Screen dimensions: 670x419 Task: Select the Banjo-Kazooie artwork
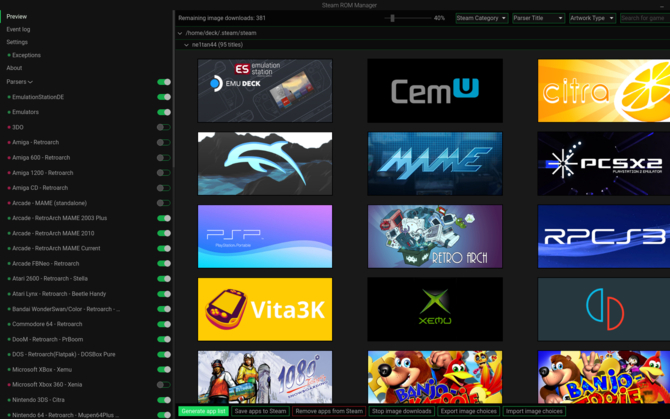[x=435, y=377]
